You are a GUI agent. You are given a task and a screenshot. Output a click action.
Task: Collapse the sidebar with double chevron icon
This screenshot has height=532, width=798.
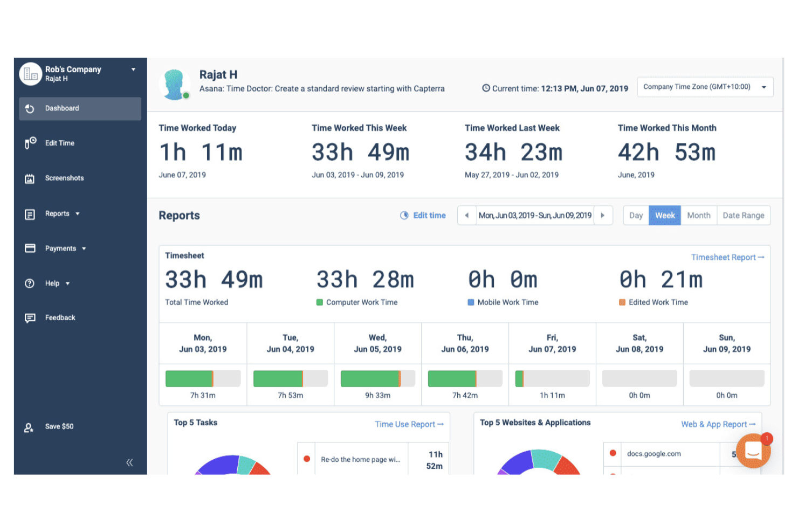pyautogui.click(x=129, y=462)
